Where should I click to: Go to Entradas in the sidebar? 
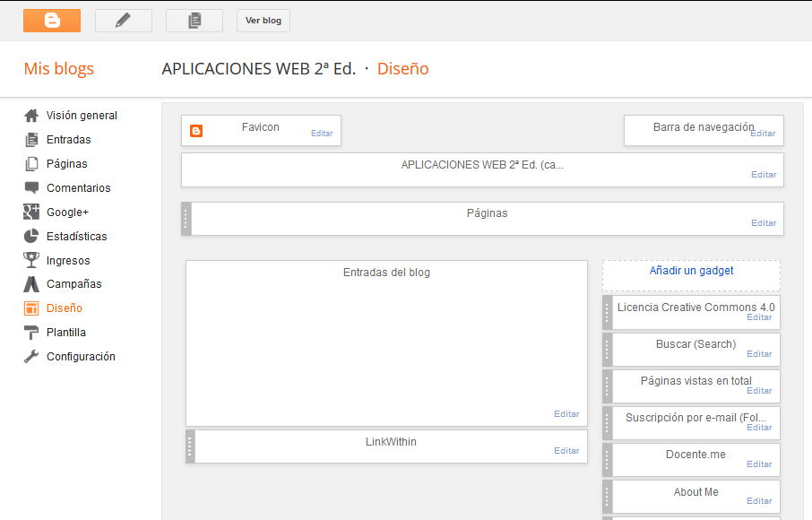(x=68, y=139)
